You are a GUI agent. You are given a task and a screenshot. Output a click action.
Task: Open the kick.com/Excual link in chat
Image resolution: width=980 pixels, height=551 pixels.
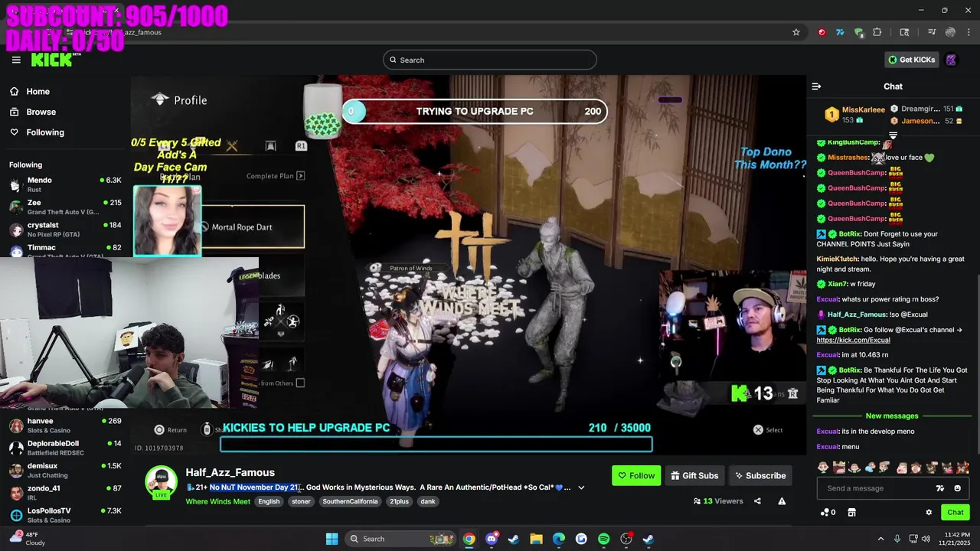[x=853, y=340]
